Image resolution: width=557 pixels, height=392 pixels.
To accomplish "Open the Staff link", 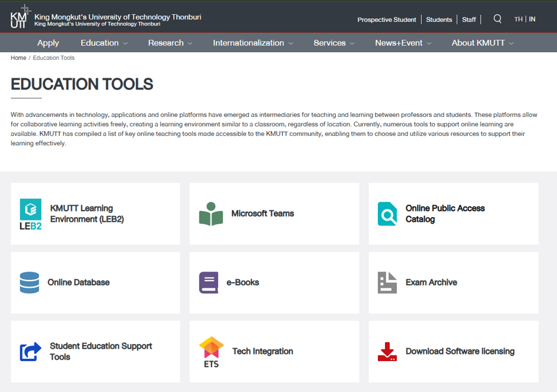I will 469,20.
